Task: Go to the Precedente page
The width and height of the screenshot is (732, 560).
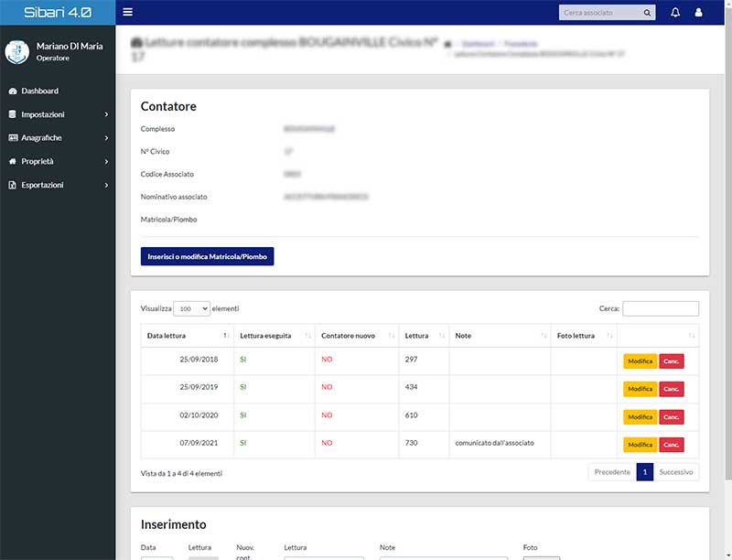Action: point(612,472)
